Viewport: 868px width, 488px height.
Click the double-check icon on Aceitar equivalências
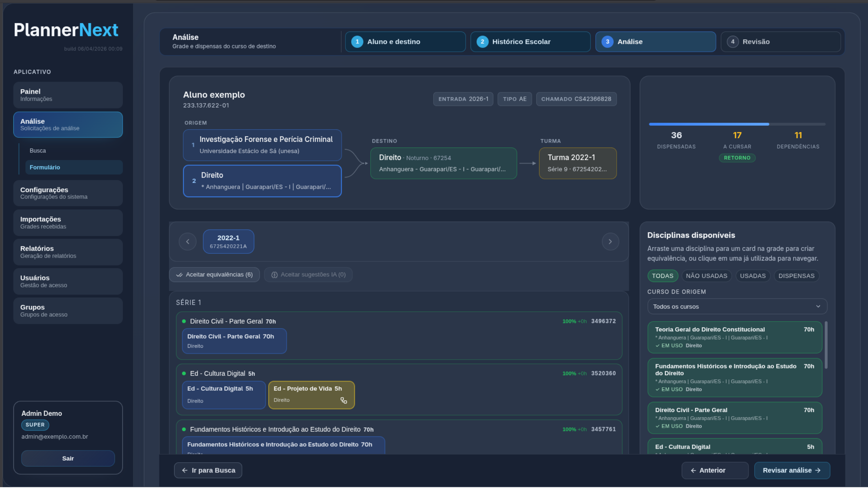pyautogui.click(x=180, y=274)
